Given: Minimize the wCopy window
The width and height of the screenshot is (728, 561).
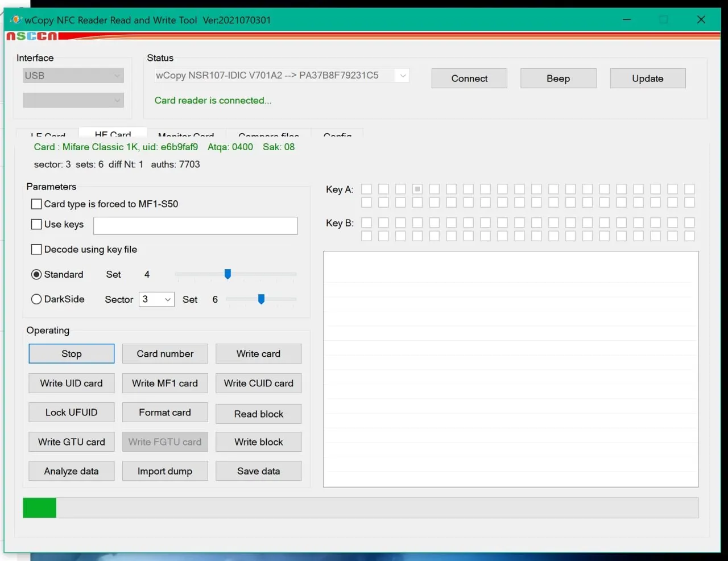Looking at the screenshot, I should pos(627,19).
